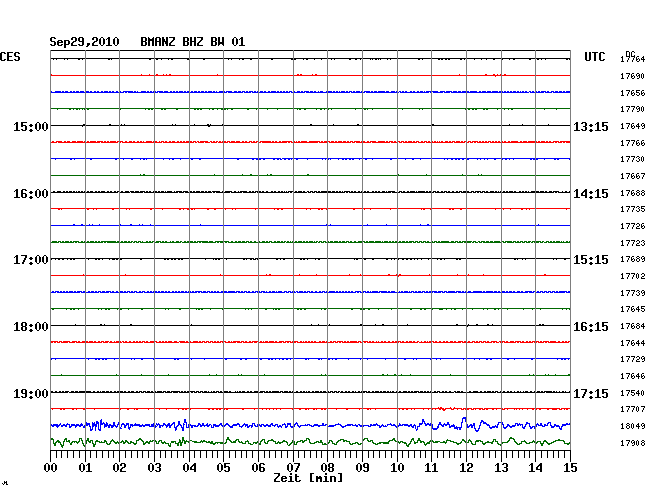Screen dimensions: 650x494
Task: Select the station label BMANZ BHZ BW 01
Action: [x=193, y=42]
